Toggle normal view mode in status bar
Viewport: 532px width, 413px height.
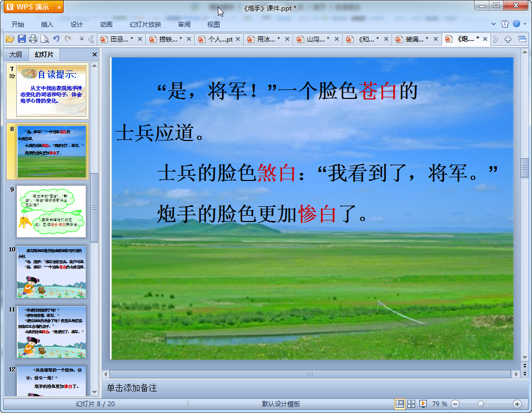(x=400, y=404)
